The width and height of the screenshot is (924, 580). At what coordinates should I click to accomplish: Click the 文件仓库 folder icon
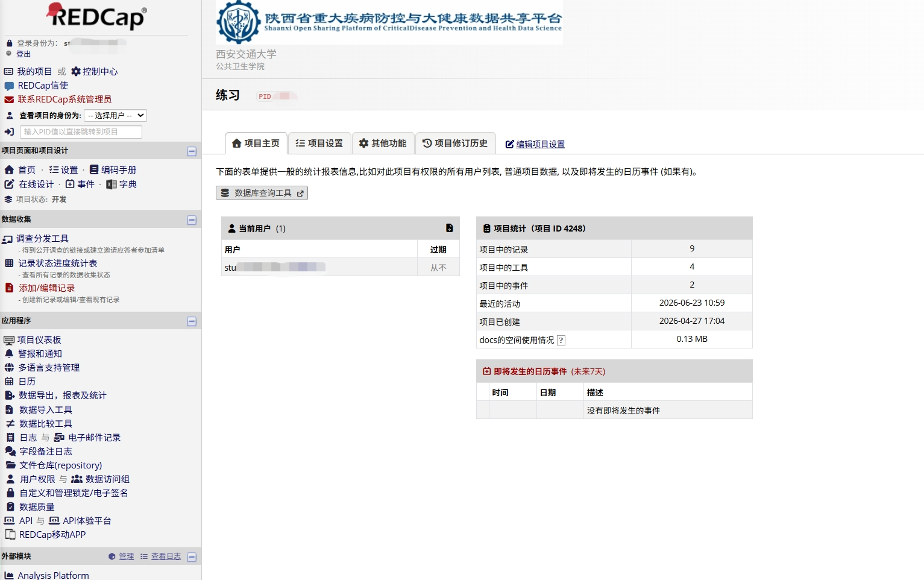[10, 465]
